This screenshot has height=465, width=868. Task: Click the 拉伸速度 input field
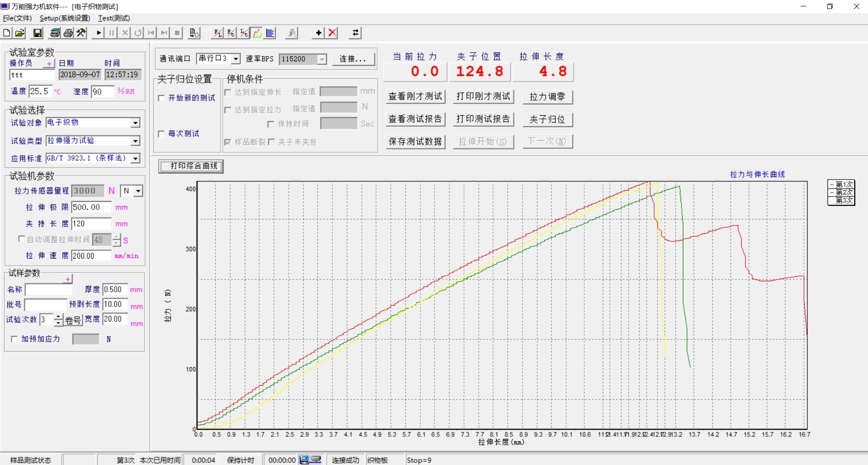click(x=91, y=256)
